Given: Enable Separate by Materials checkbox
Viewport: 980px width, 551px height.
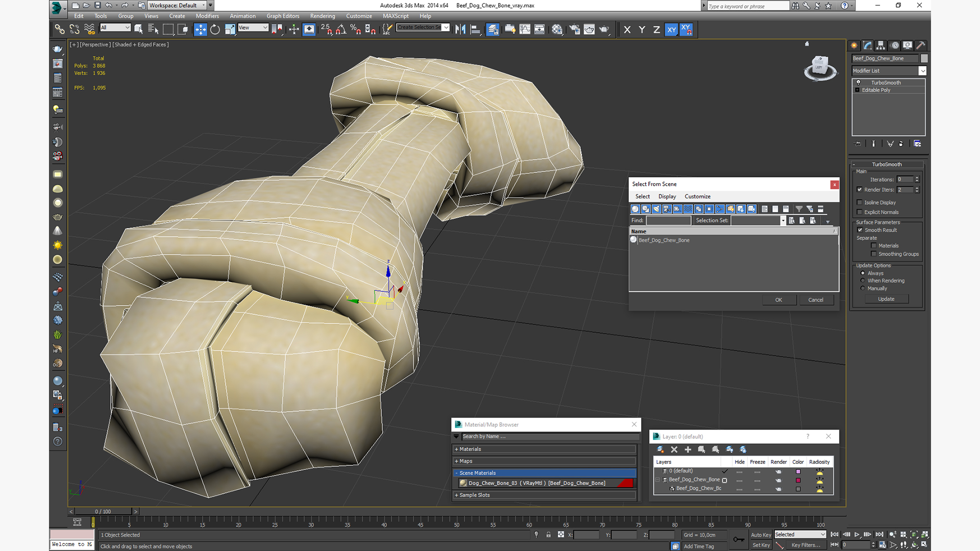Looking at the screenshot, I should pyautogui.click(x=874, y=246).
